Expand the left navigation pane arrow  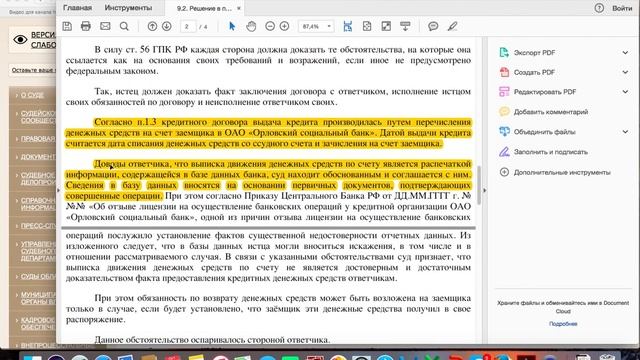point(58,190)
